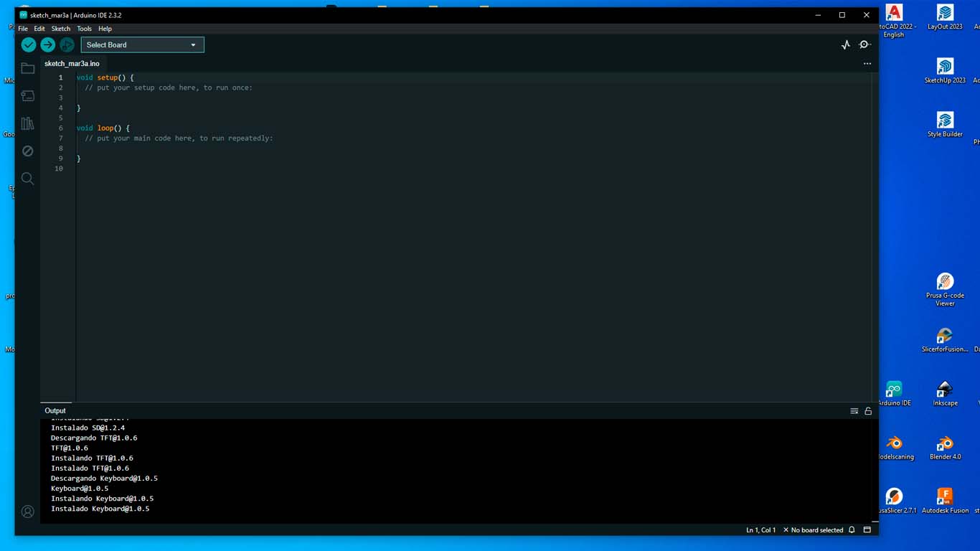
Task: Clear the Output panel
Action: (x=854, y=411)
